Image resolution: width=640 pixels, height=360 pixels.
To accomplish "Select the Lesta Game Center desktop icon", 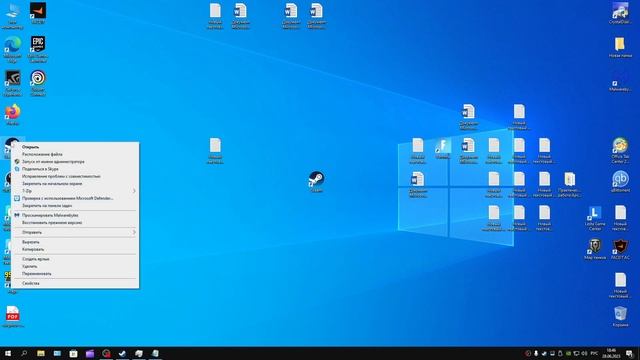I will (x=595, y=218).
